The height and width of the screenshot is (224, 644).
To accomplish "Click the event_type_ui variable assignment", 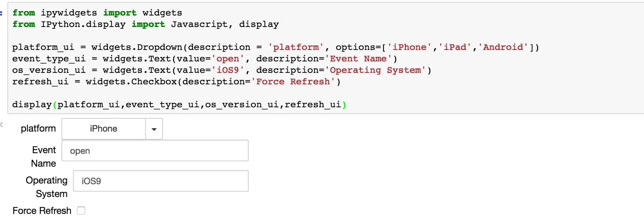I will click(x=49, y=59).
